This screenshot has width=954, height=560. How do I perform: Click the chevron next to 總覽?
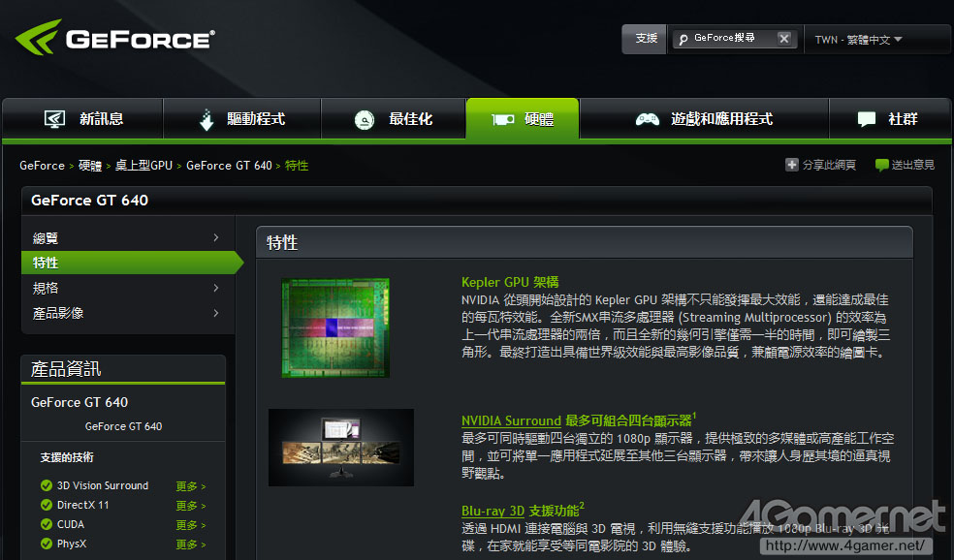pyautogui.click(x=216, y=237)
